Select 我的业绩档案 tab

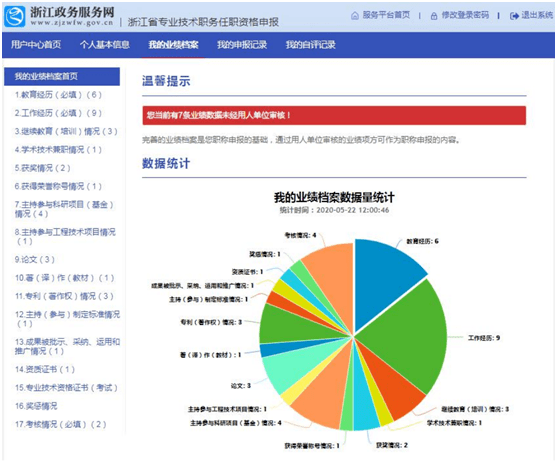click(x=173, y=45)
